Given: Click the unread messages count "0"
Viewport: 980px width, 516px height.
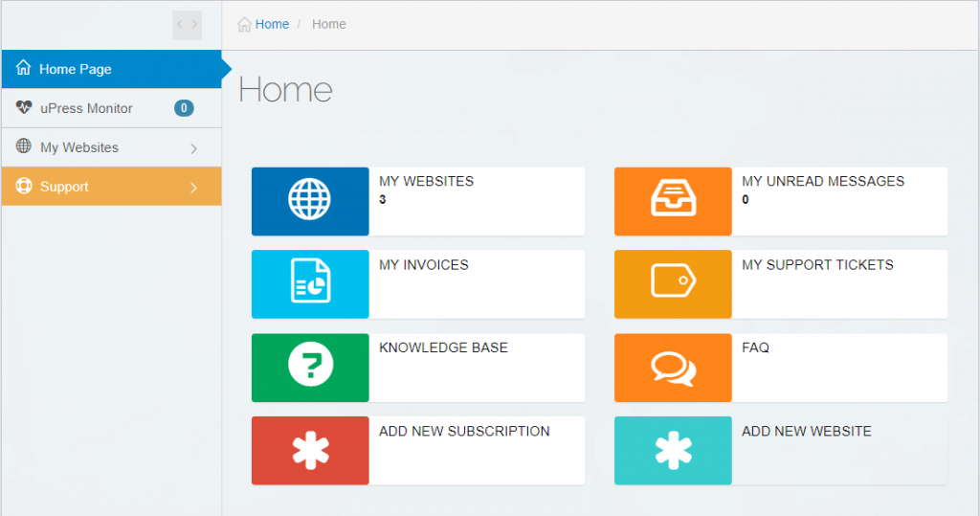Looking at the screenshot, I should pyautogui.click(x=745, y=200).
